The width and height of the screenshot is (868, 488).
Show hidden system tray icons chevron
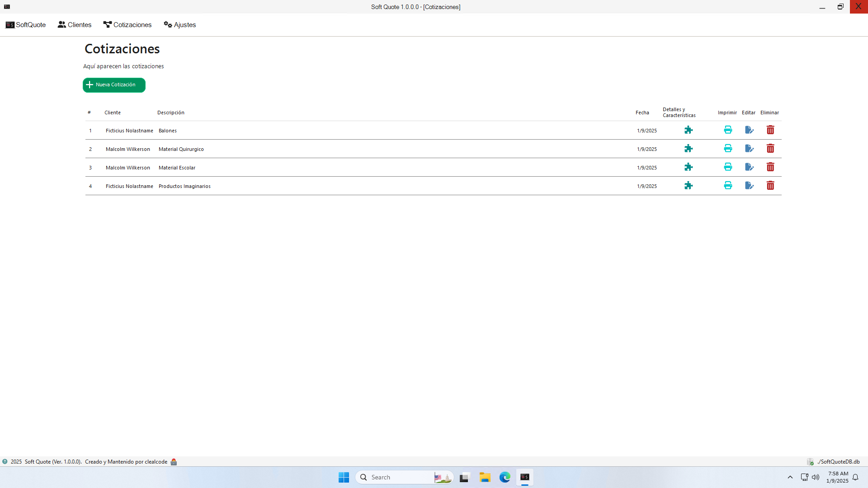(x=790, y=477)
